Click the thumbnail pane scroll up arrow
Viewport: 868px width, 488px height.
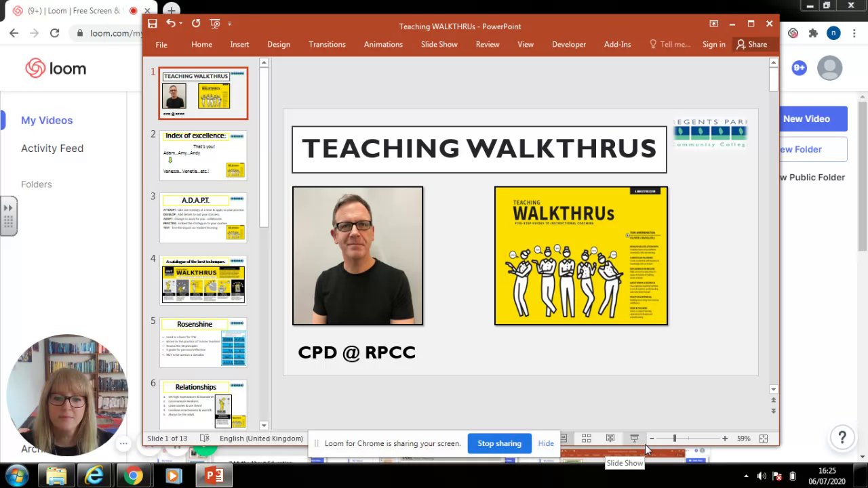coord(264,63)
